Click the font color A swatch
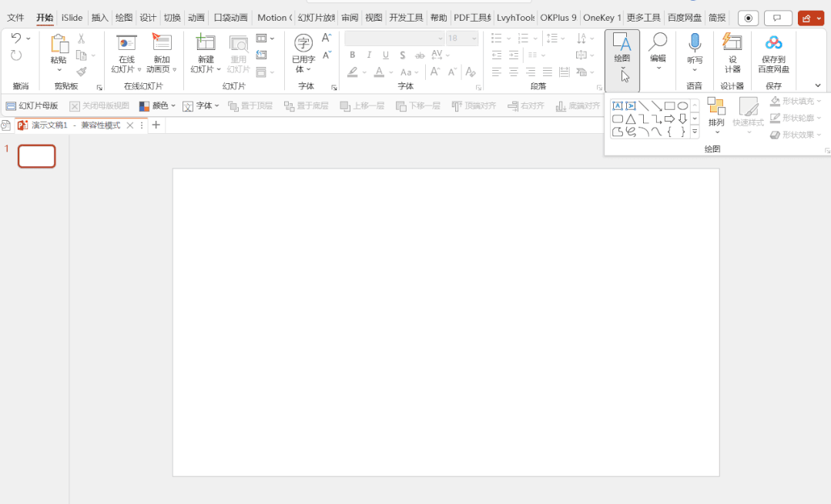This screenshot has height=504, width=831. [379, 72]
